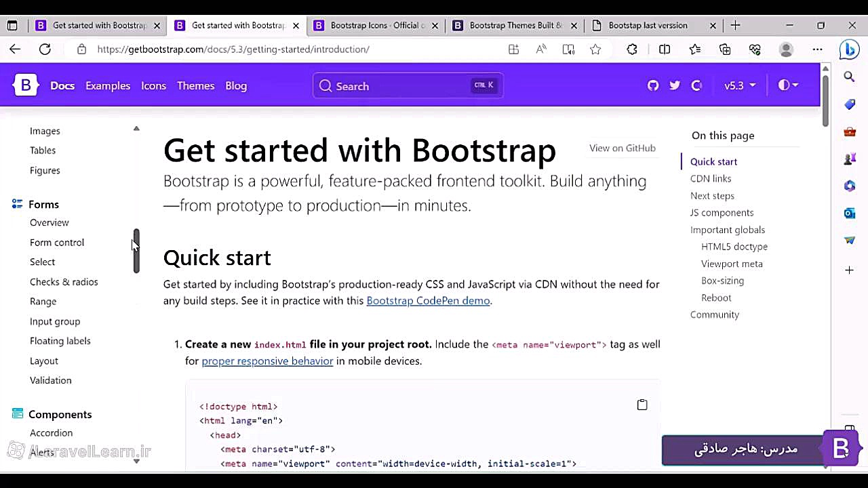Click the docs sidebar scrollbar thumb
868x488 pixels.
click(x=136, y=251)
